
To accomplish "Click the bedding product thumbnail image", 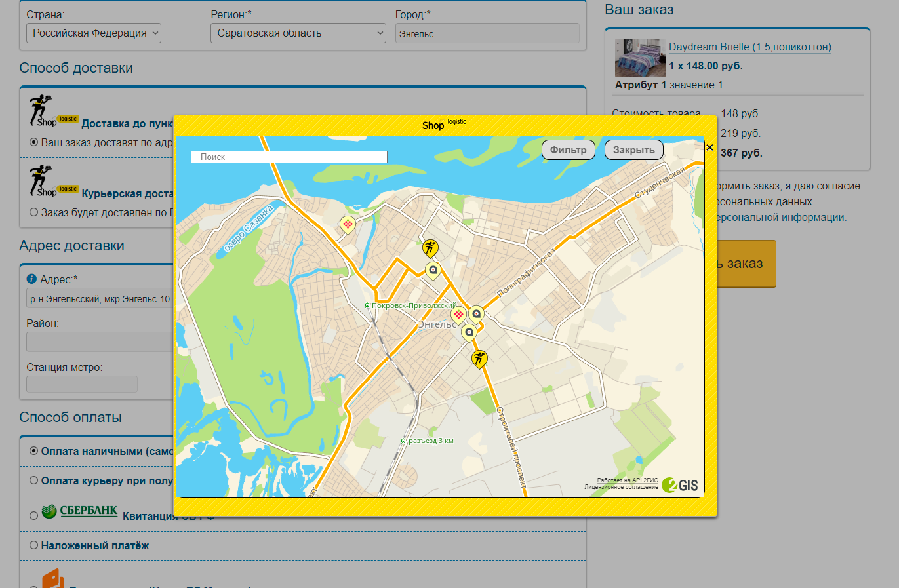I will pos(640,58).
